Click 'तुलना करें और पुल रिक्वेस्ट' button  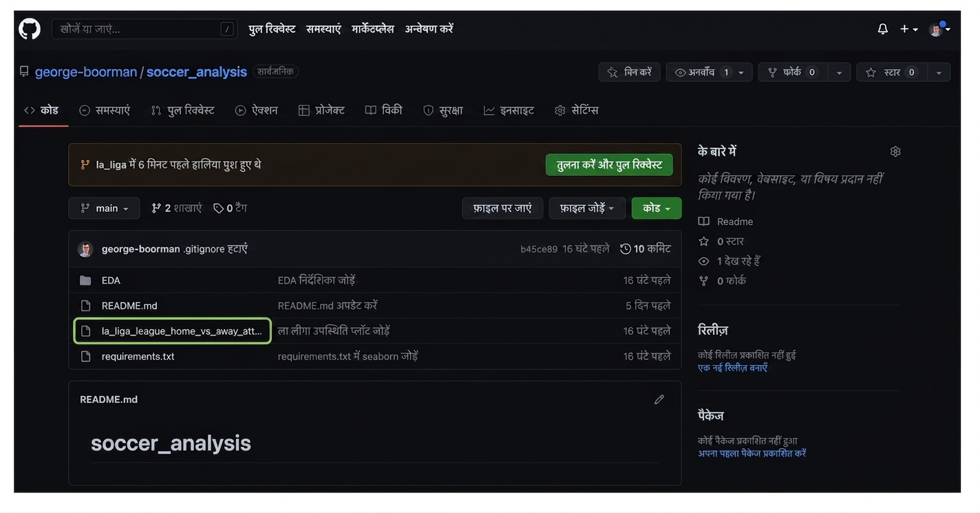tap(609, 165)
